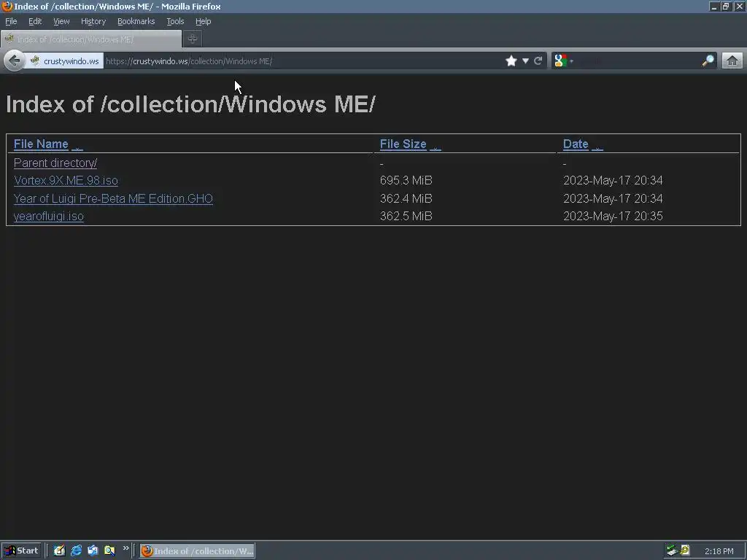Open Year of Luigi Pre-Beta ME Edition.GHO
Viewport: 747px width, 560px height.
click(113, 198)
